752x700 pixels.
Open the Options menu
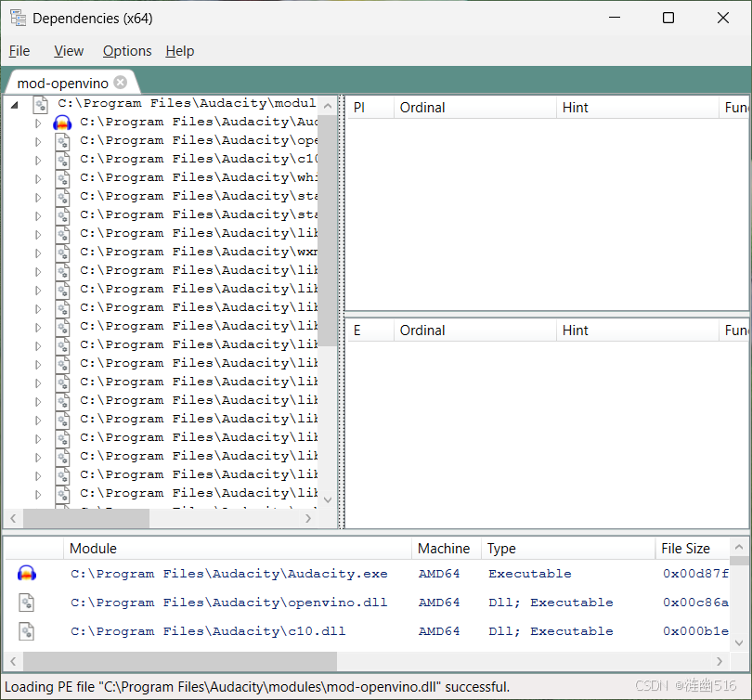127,51
